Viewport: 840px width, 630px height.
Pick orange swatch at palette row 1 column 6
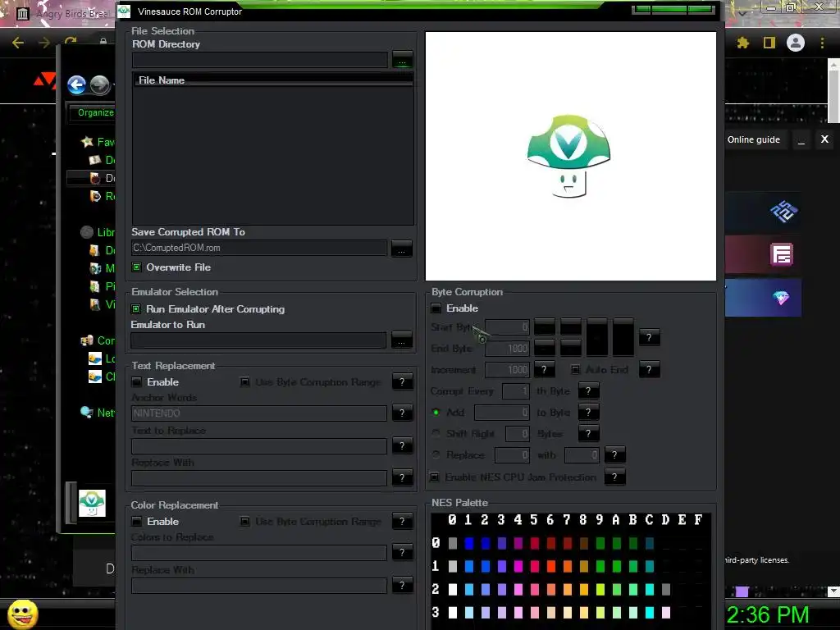point(550,566)
